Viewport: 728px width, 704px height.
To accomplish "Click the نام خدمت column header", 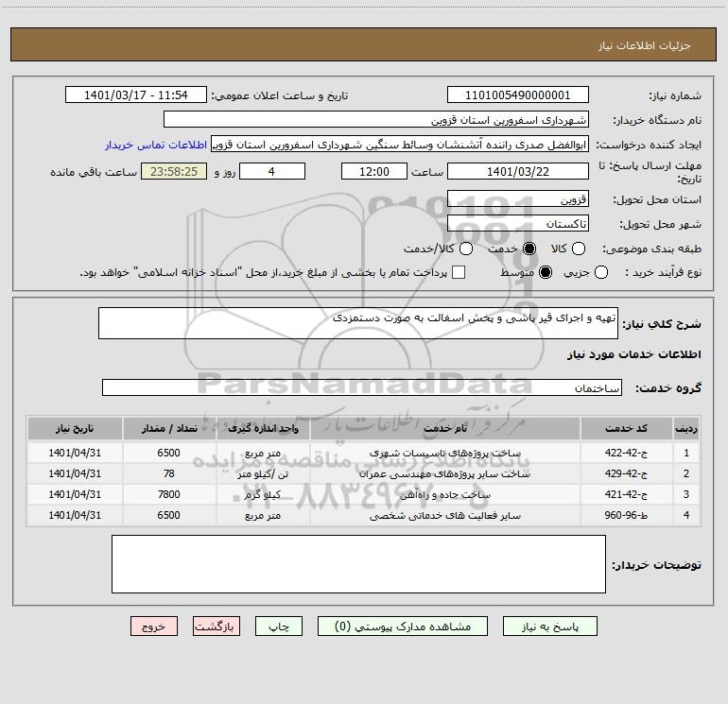I will coord(444,428).
